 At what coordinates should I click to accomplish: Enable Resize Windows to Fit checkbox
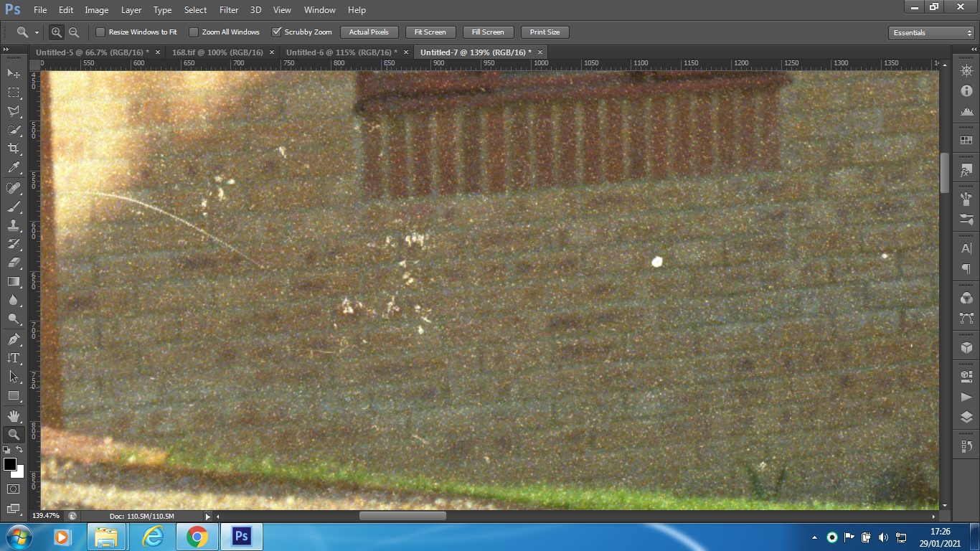tap(100, 32)
